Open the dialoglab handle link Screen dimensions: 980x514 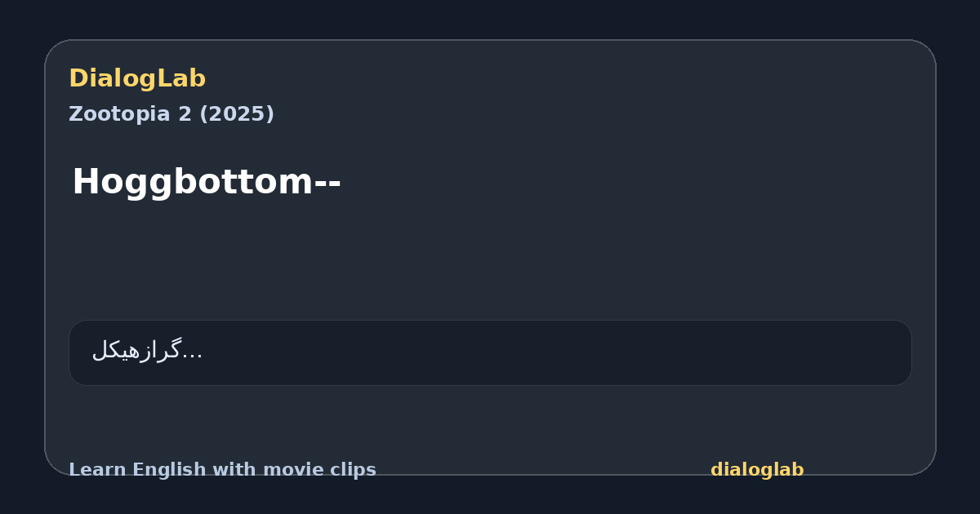pos(757,470)
